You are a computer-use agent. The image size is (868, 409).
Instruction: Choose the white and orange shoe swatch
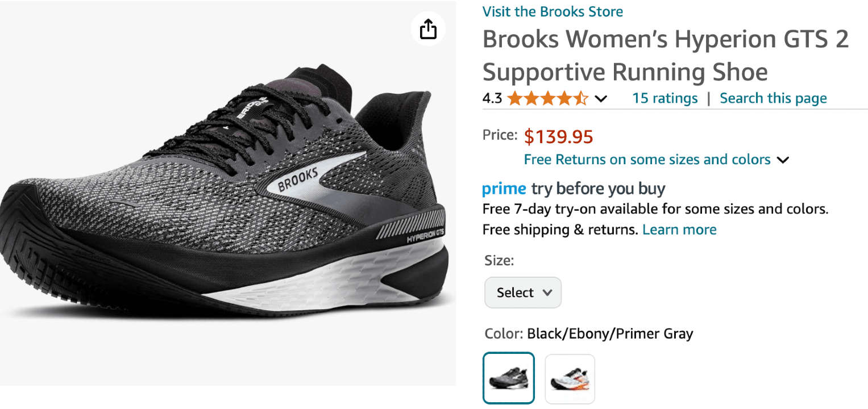point(570,379)
